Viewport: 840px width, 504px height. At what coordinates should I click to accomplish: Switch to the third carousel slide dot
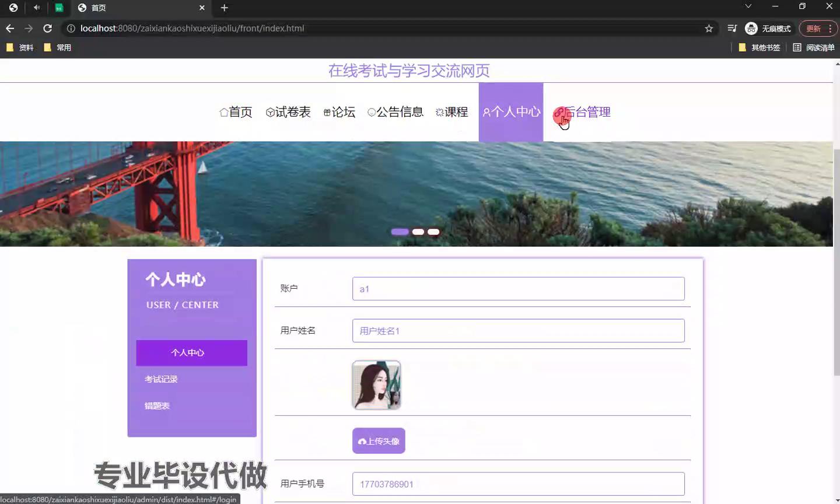click(x=433, y=232)
